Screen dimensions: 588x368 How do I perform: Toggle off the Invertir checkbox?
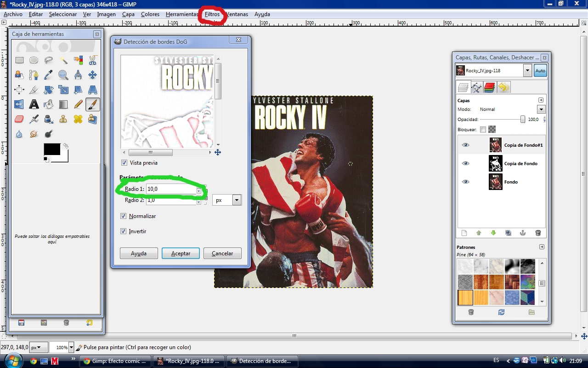123,231
